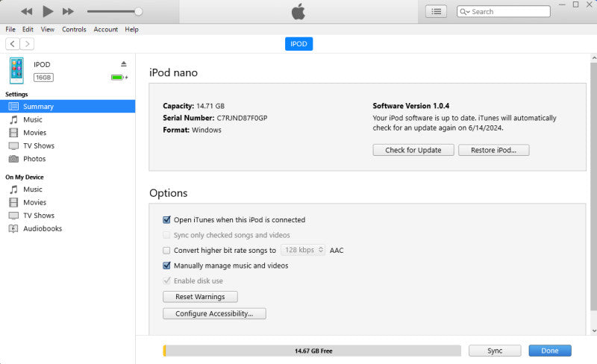This screenshot has width=597, height=364.
Task: Click the Reset Warnings button
Action: (x=200, y=297)
